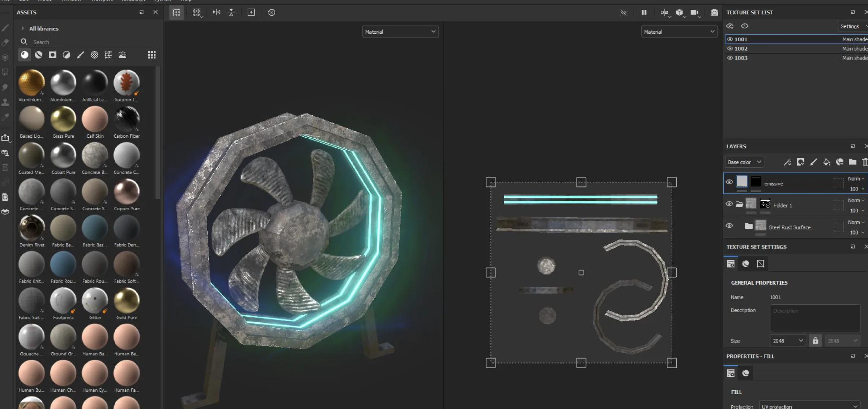Hide the Folder 1 layer

pyautogui.click(x=729, y=204)
